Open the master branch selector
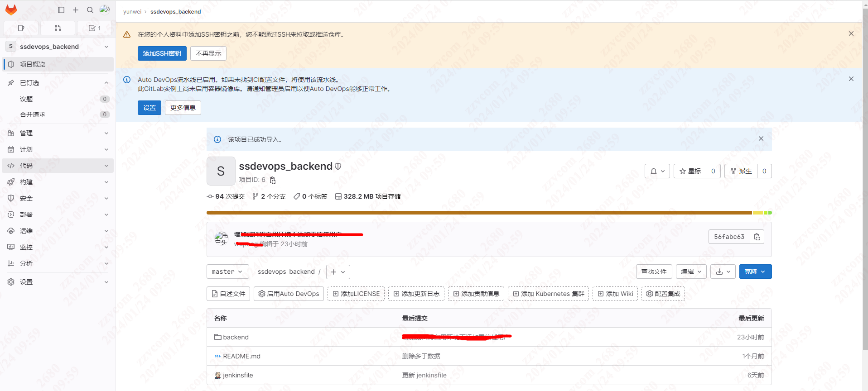 click(227, 272)
